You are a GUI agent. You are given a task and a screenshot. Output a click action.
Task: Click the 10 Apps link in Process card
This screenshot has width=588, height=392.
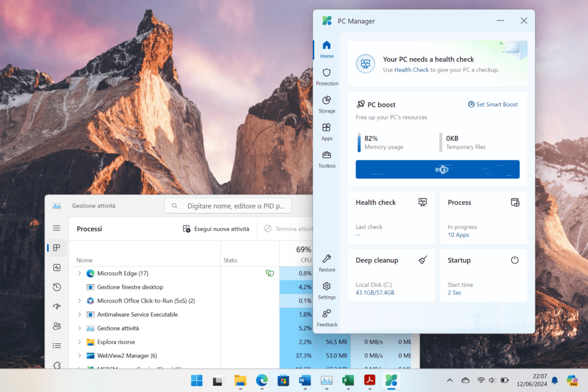[458, 235]
